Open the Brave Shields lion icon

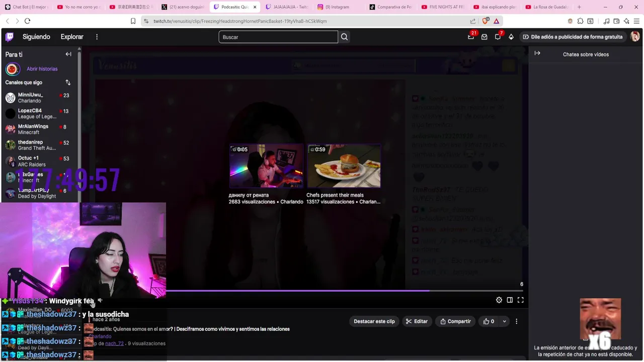pyautogui.click(x=486, y=21)
